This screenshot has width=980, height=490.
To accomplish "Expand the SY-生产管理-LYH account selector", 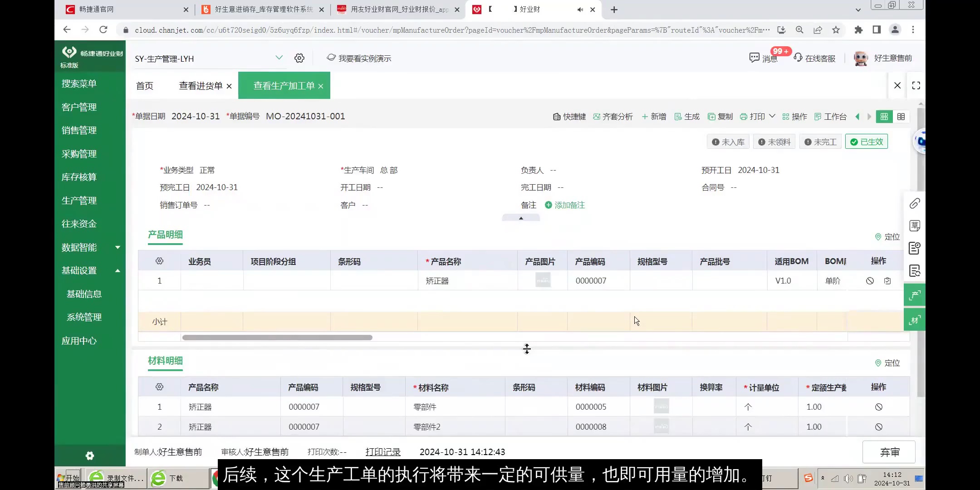I will [279, 58].
